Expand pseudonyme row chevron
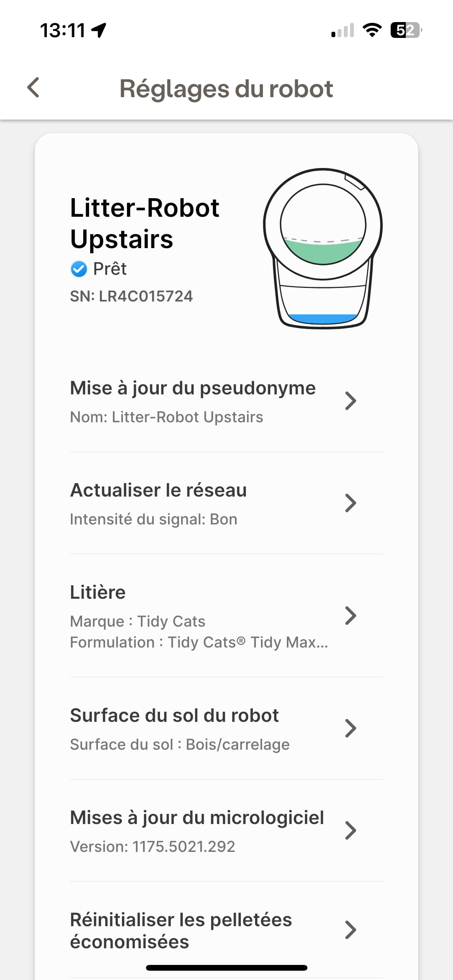Viewport: 453px width, 980px height. [x=350, y=401]
